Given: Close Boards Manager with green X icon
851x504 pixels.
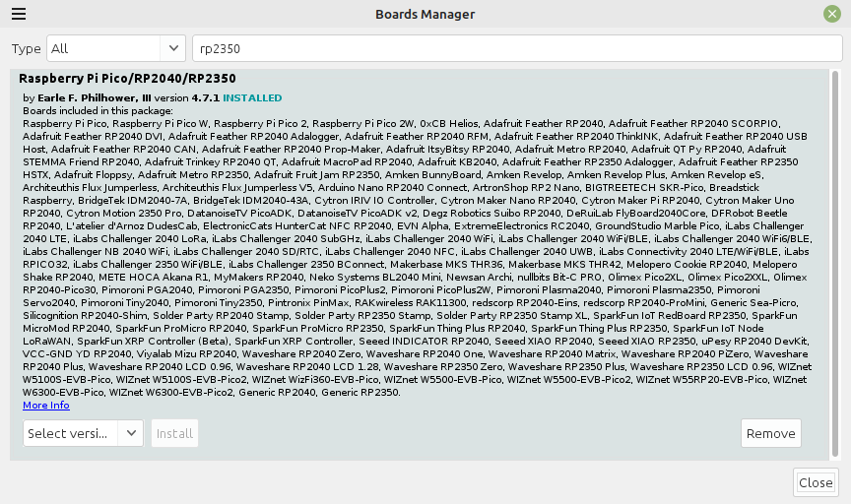Looking at the screenshot, I should pos(831,14).
